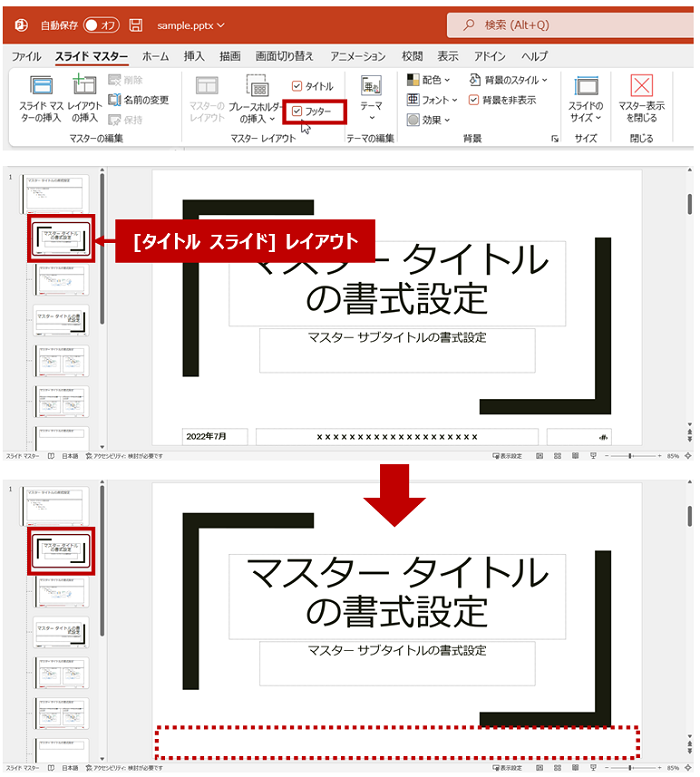This screenshot has width=700, height=777.
Task: Open the File (ファイル) menu
Action: tap(26, 57)
